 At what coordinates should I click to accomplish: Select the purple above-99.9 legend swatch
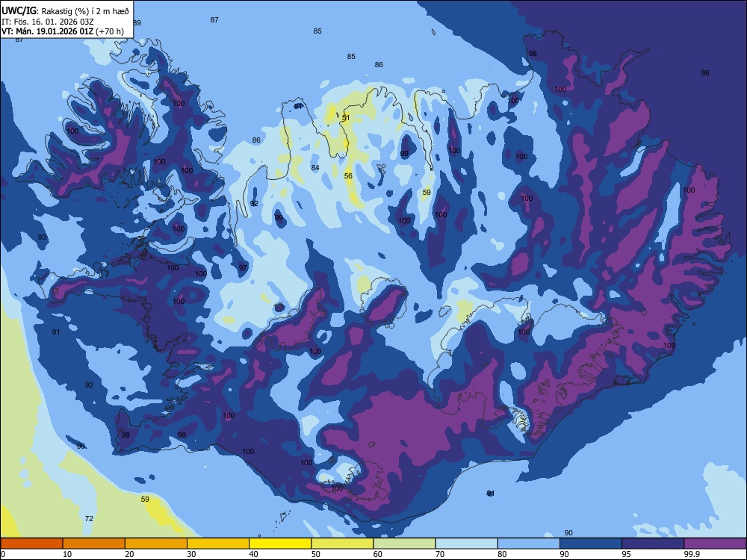point(715,544)
